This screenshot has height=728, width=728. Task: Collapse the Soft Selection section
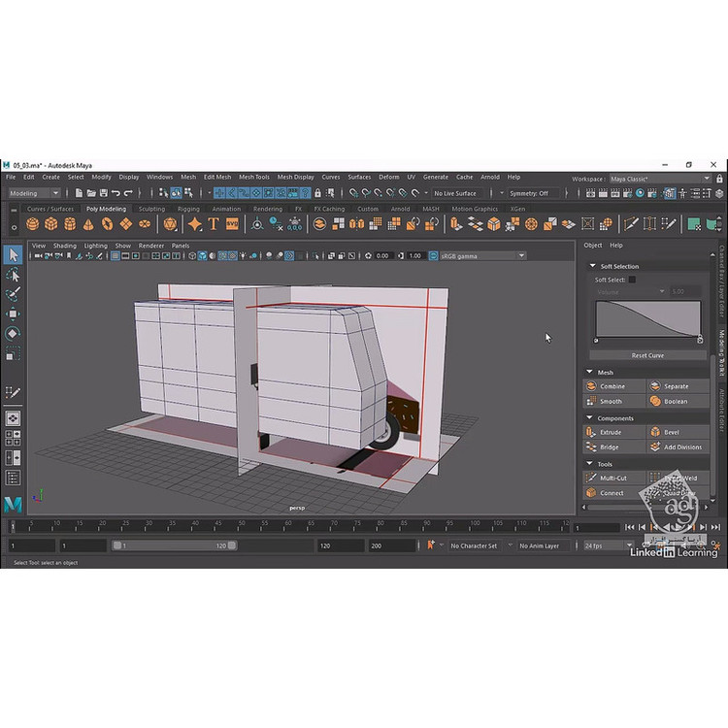tap(591, 266)
